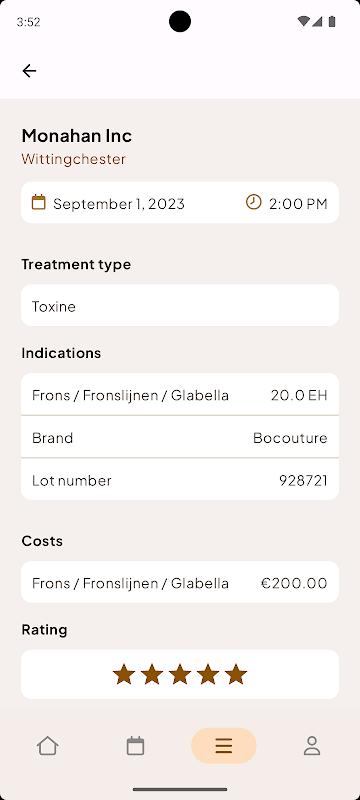Screen dimensions: 360x800
Task: Tap the back arrow icon
Action: 29,70
